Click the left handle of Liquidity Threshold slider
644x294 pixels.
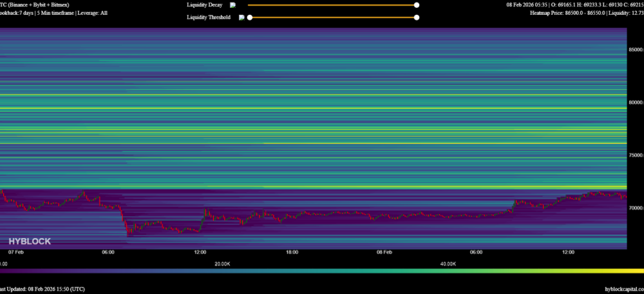(249, 17)
